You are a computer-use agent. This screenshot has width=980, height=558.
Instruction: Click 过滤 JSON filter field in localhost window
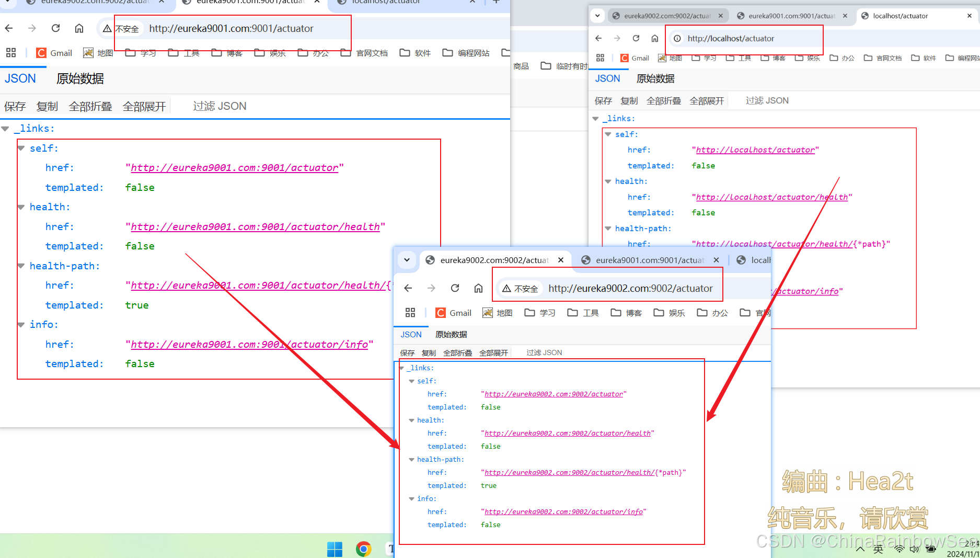point(767,100)
